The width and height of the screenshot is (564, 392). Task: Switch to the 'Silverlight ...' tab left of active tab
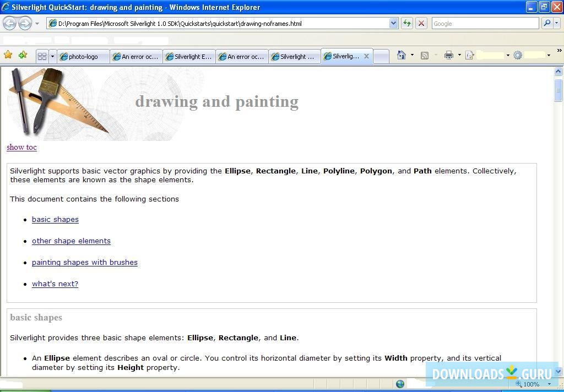coord(294,57)
